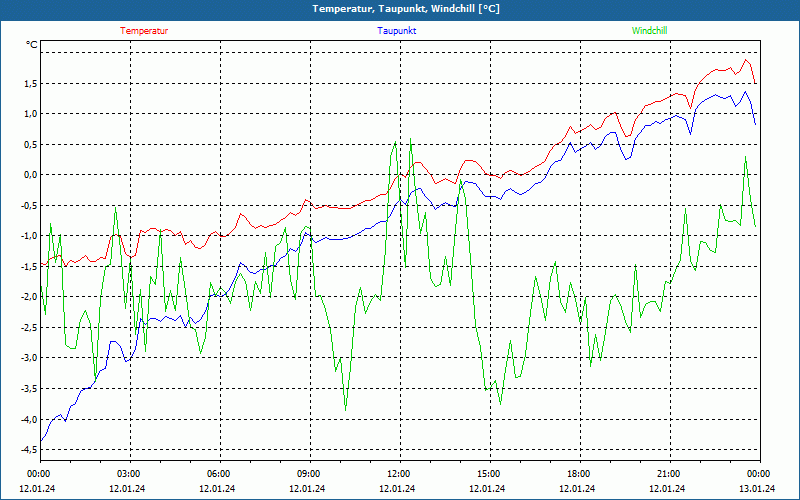
Task: Click the -2,0 y-axis value
Action: tap(30, 297)
